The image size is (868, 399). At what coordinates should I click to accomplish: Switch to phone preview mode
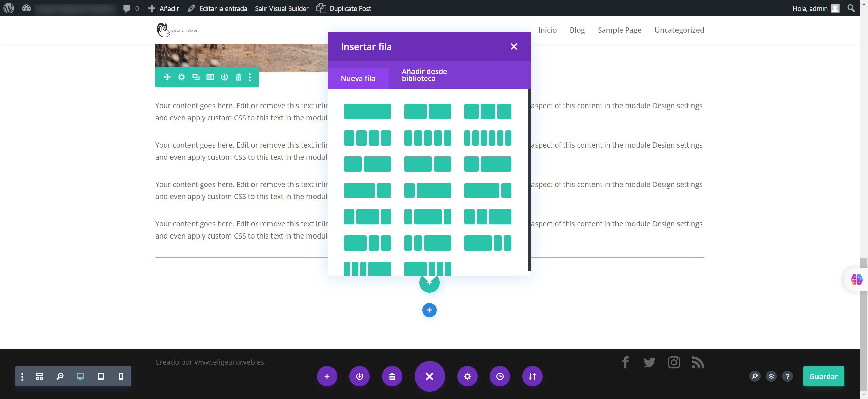(121, 376)
